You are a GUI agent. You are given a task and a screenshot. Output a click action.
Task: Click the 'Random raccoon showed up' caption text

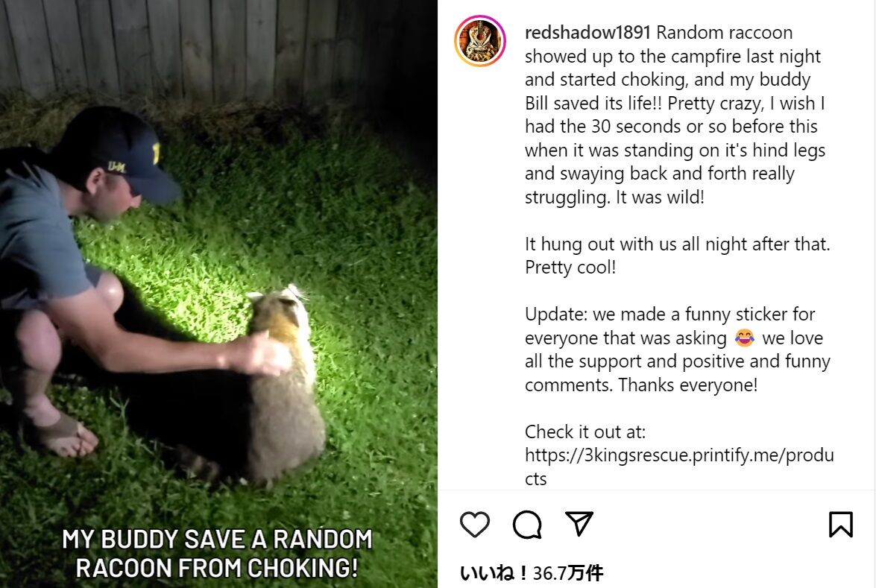(x=676, y=115)
